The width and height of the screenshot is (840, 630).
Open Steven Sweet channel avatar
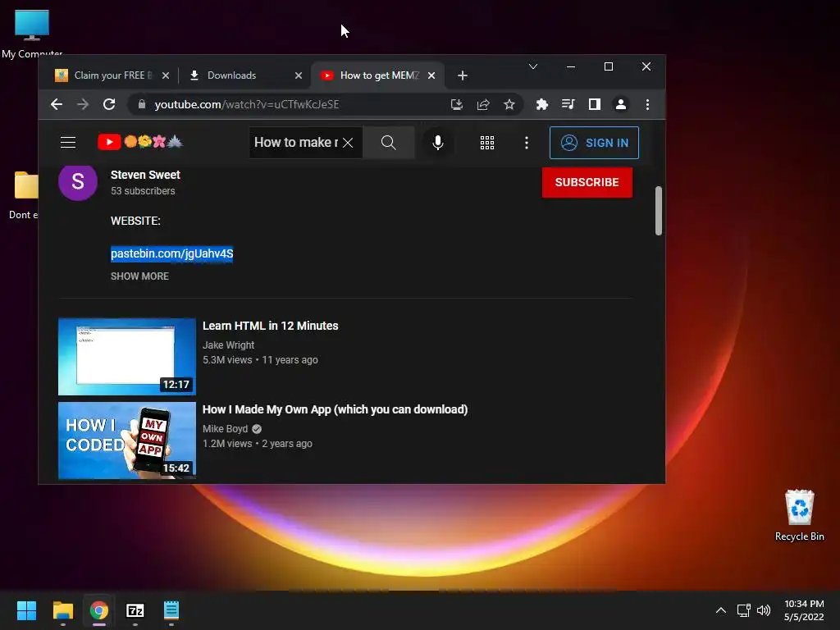(78, 181)
